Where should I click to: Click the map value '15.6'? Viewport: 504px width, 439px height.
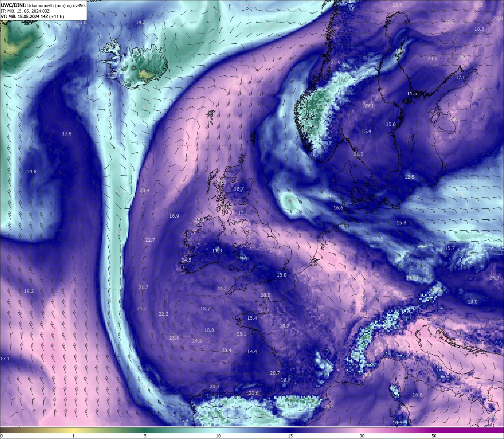click(391, 124)
